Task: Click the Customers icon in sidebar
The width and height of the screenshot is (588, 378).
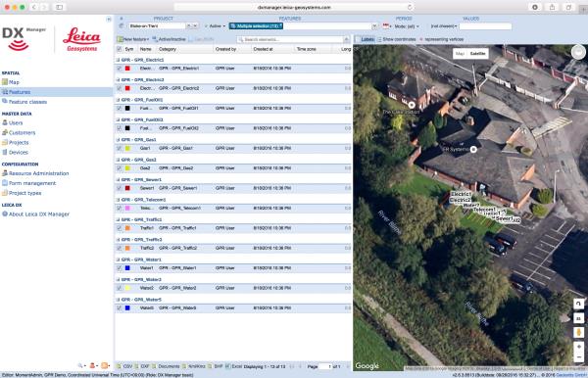Action: coord(5,132)
